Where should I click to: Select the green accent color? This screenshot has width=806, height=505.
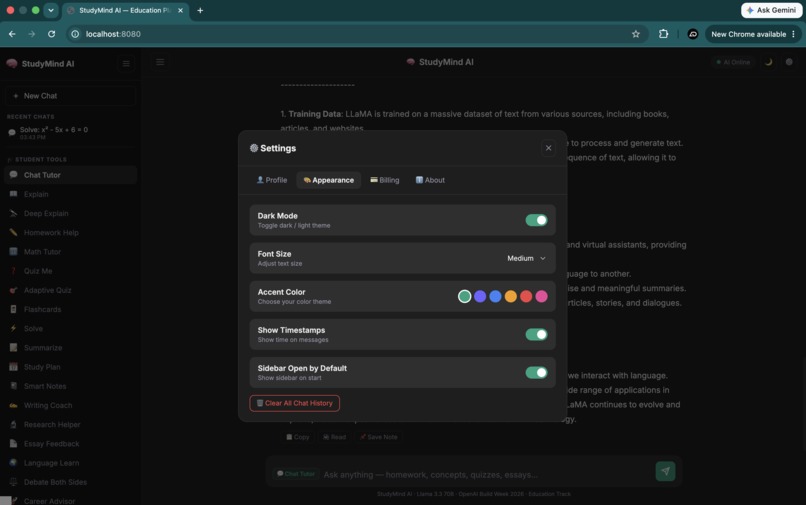tap(464, 296)
